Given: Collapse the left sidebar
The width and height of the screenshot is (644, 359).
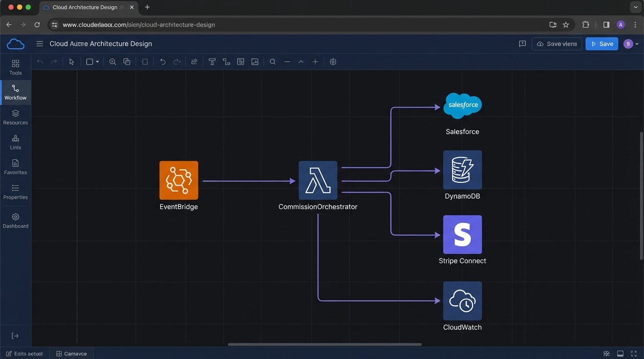Looking at the screenshot, I should pos(15,336).
